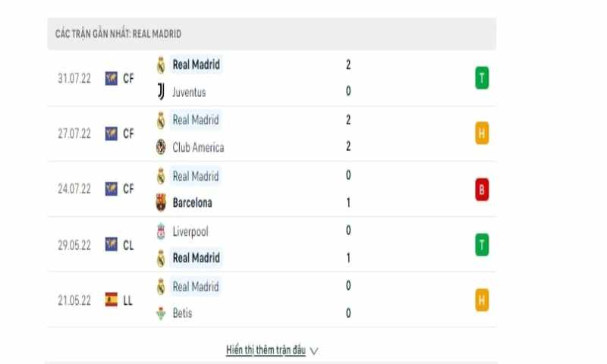Open the Betis team name link
This screenshot has height=364, width=607.
click(x=182, y=313)
